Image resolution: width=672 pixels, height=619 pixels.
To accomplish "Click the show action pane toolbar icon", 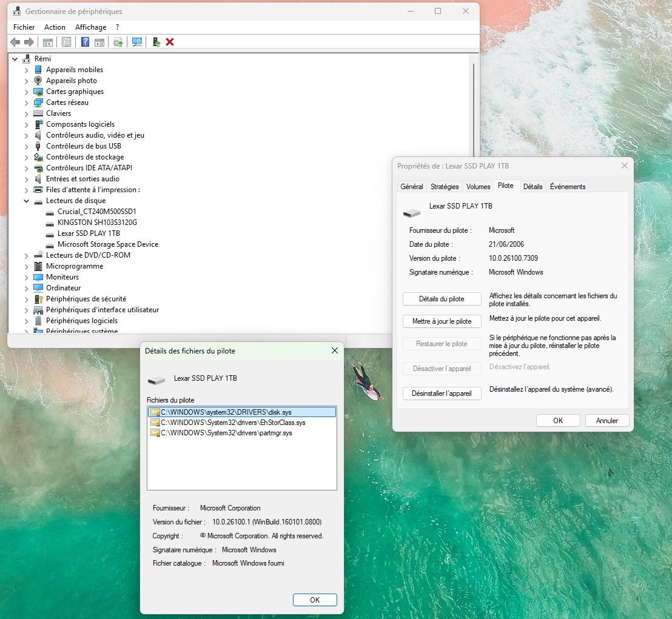I will [x=99, y=42].
